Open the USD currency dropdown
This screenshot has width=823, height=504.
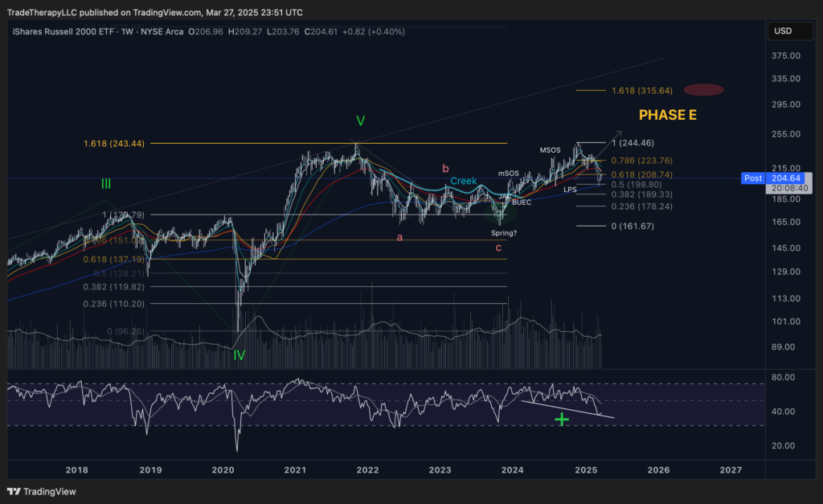782,31
